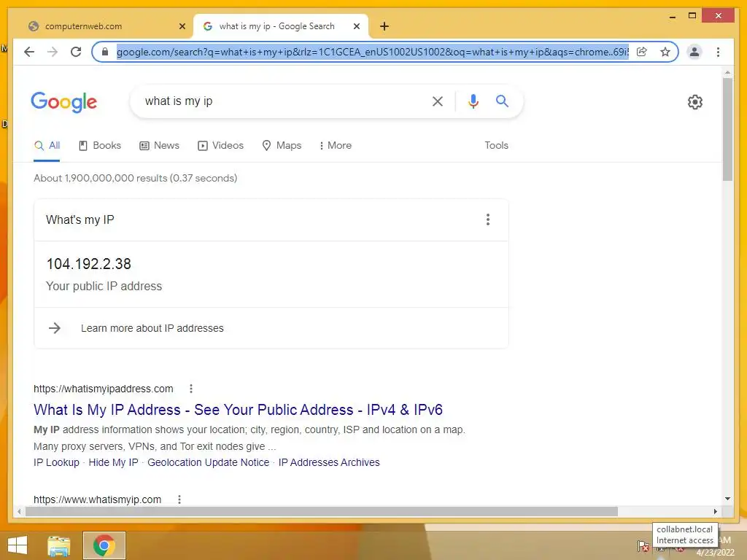The height and width of the screenshot is (560, 747).
Task: Open What Is My IP Address result title
Action: click(x=239, y=410)
